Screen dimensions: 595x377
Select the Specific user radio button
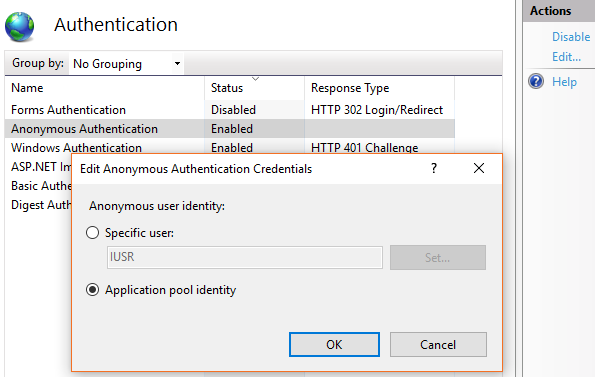tap(92, 232)
